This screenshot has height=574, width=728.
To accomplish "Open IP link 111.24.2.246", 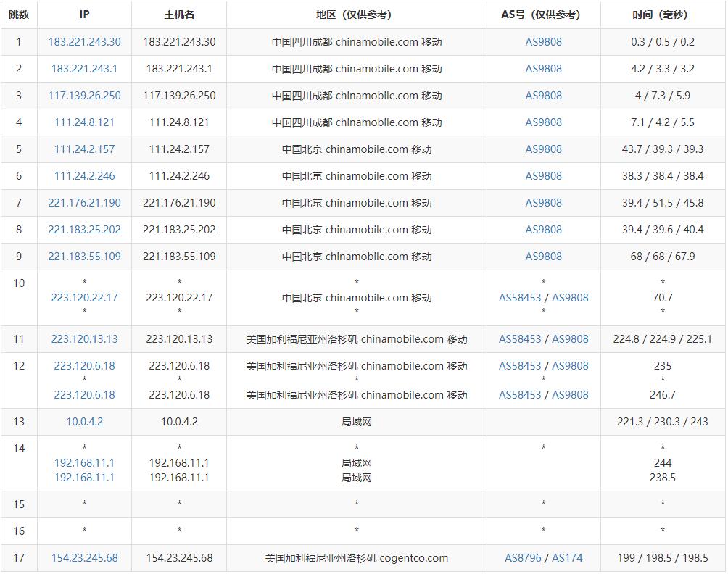I will 85,176.
